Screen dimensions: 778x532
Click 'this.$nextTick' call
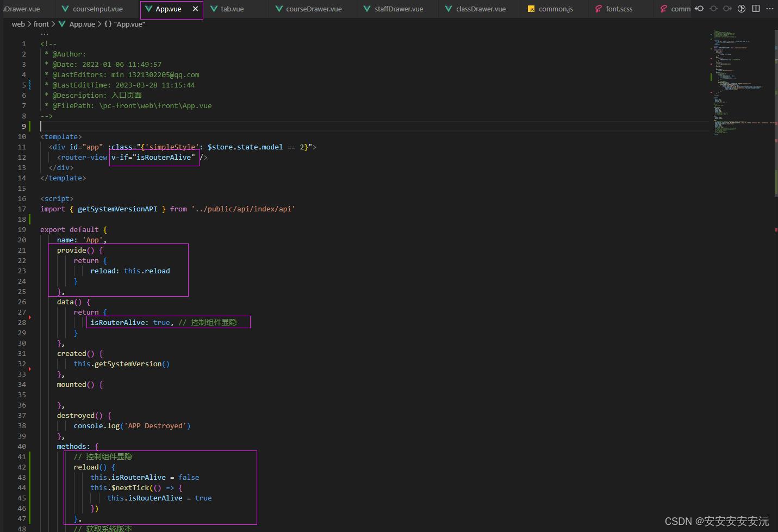(x=120, y=487)
